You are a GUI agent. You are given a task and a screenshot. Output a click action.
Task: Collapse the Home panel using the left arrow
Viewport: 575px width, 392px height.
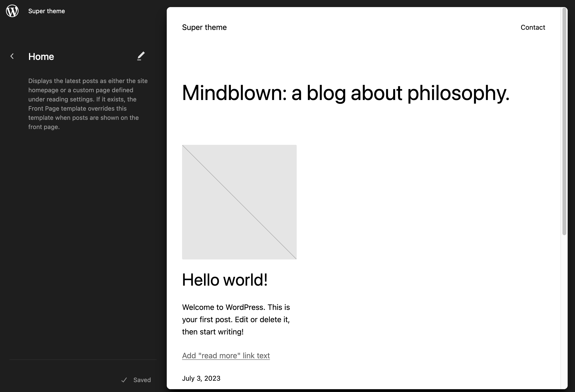coord(12,56)
